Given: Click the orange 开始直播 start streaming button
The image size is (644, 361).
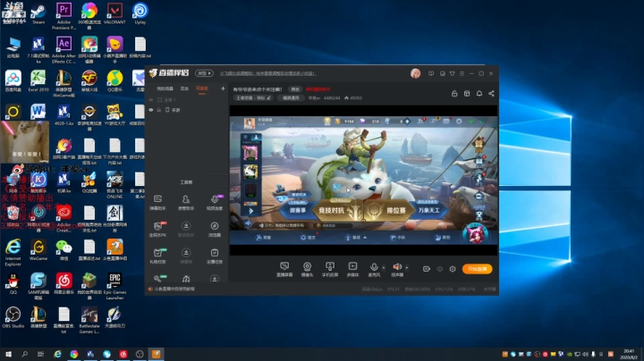Looking at the screenshot, I should (x=477, y=269).
